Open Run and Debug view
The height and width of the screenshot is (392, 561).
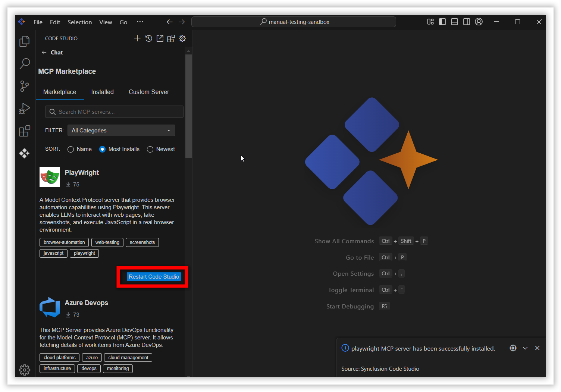point(25,109)
